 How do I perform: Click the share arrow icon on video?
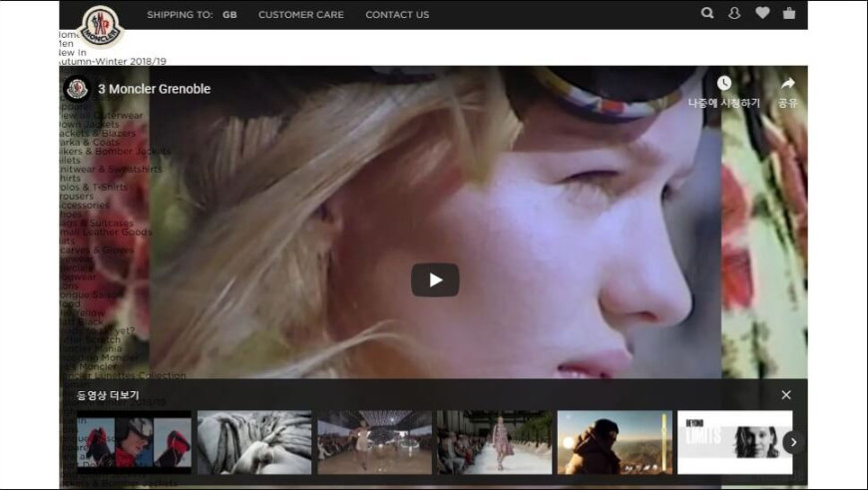[788, 83]
